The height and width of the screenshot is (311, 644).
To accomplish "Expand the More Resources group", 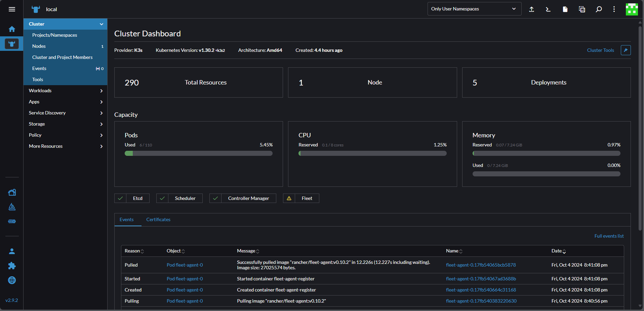I will (x=65, y=146).
